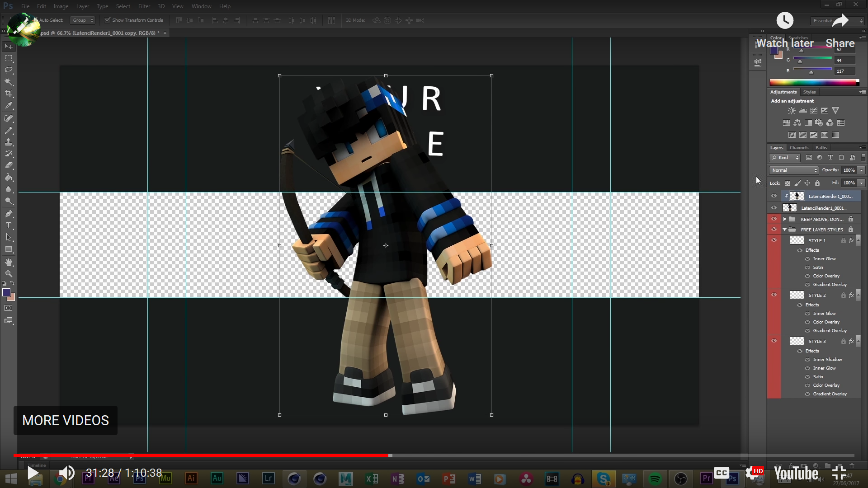Open the Window menu
Image resolution: width=868 pixels, height=488 pixels.
coord(201,6)
